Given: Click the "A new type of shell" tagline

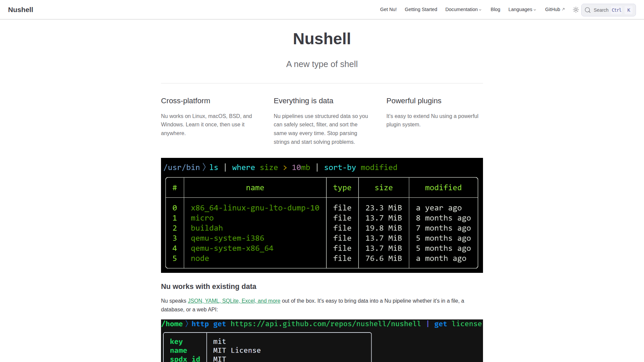Looking at the screenshot, I should pyautogui.click(x=322, y=64).
